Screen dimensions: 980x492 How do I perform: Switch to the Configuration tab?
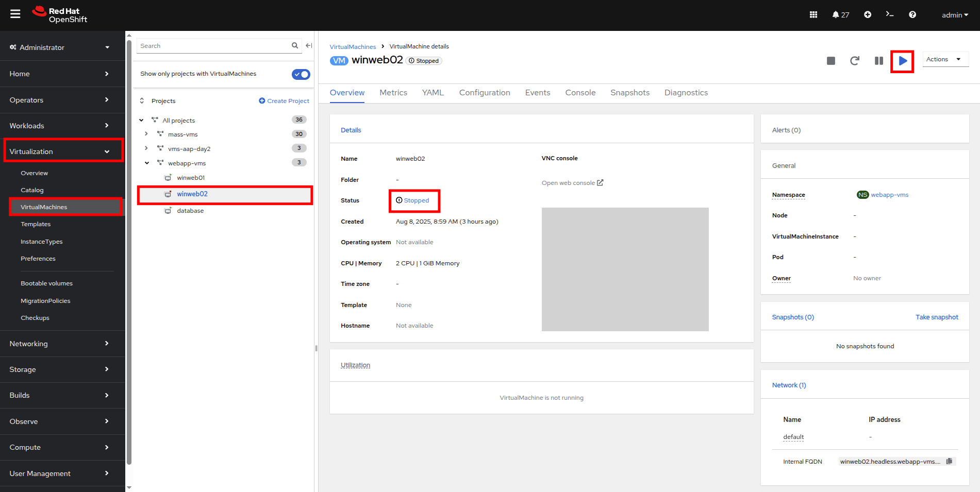pyautogui.click(x=485, y=93)
